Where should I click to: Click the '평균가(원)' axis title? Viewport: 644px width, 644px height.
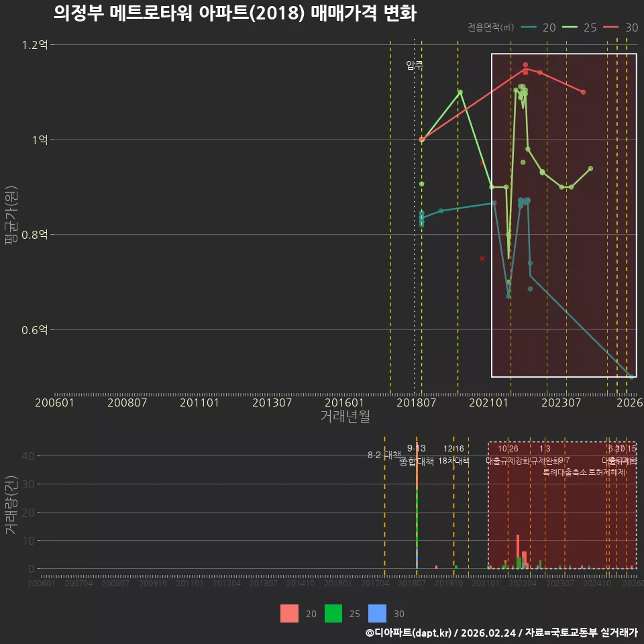click(x=11, y=215)
